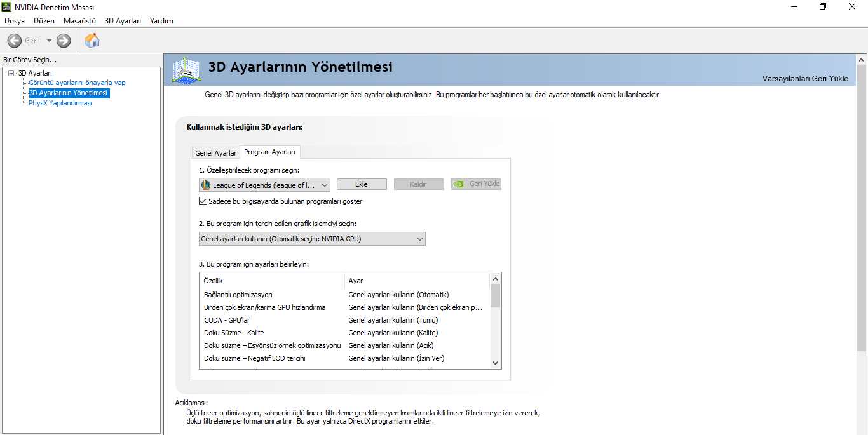Select 3D Ayarlarının Yönetilmesi tree item
Screen dimensions: 868x435
69,93
